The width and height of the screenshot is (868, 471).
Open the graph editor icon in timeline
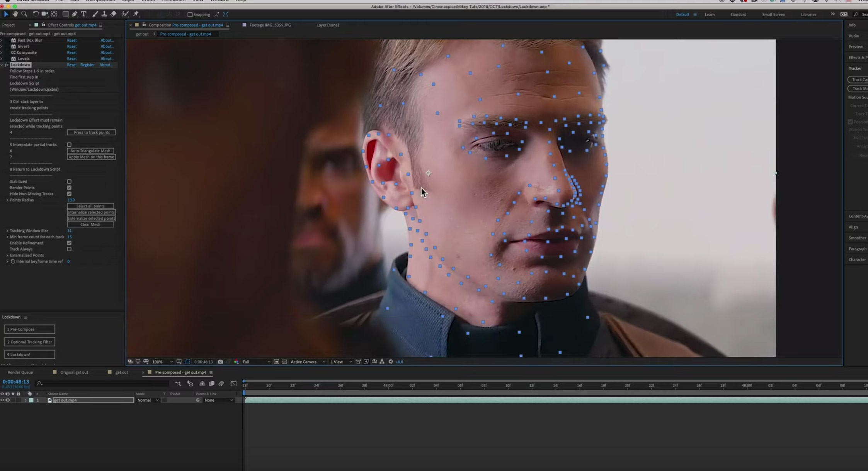point(233,383)
